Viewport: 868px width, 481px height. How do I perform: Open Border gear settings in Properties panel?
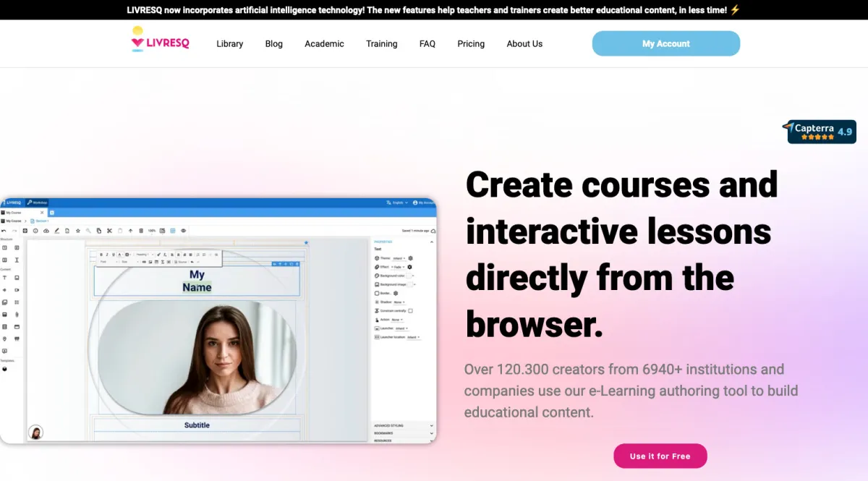coord(396,293)
